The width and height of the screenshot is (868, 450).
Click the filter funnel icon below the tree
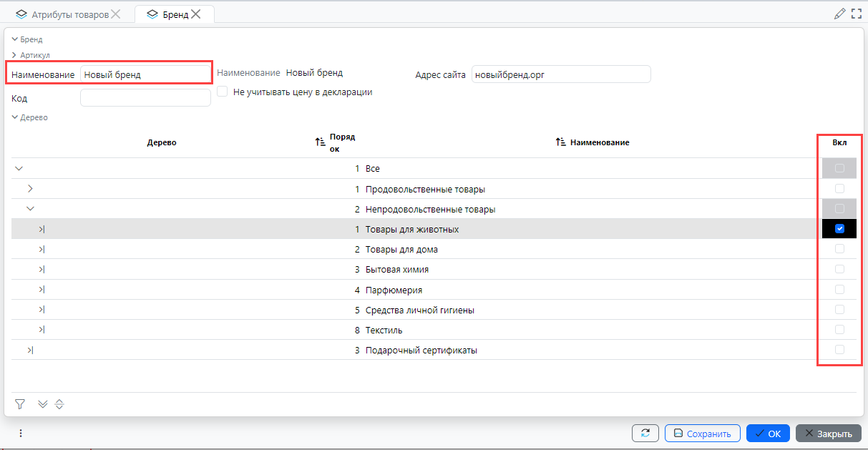pos(20,404)
